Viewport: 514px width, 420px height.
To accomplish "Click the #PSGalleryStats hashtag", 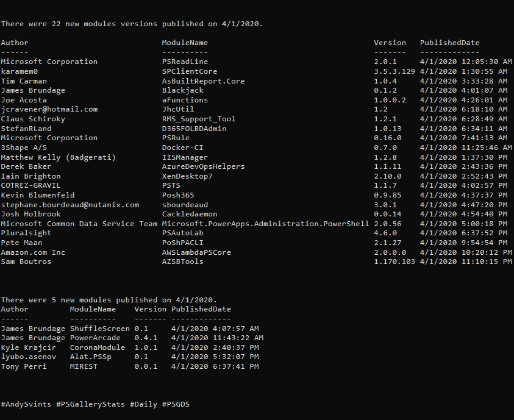I will 90,404.
